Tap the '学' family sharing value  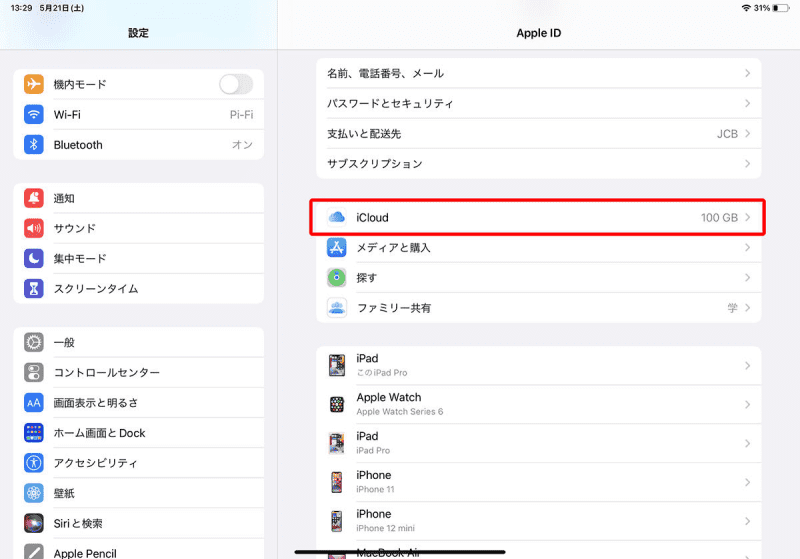tap(733, 308)
